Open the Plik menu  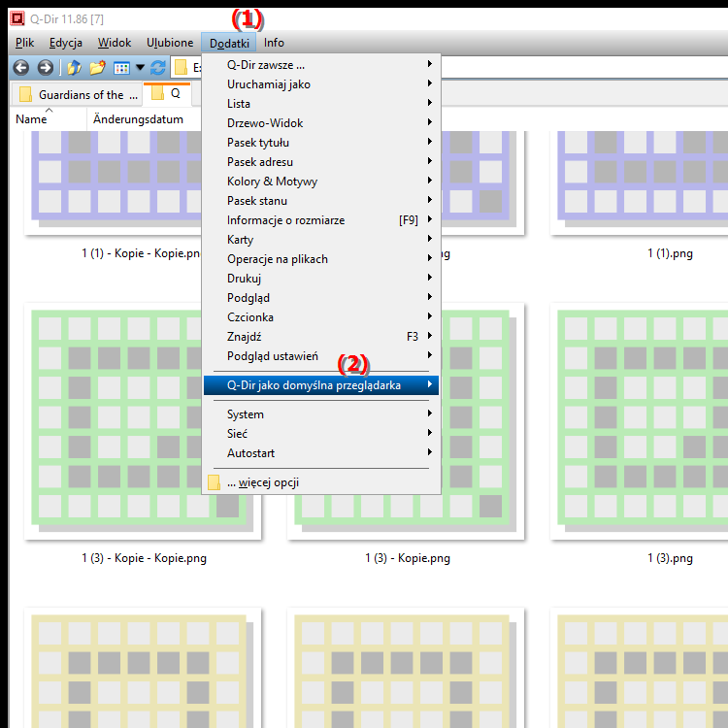pos(24,43)
